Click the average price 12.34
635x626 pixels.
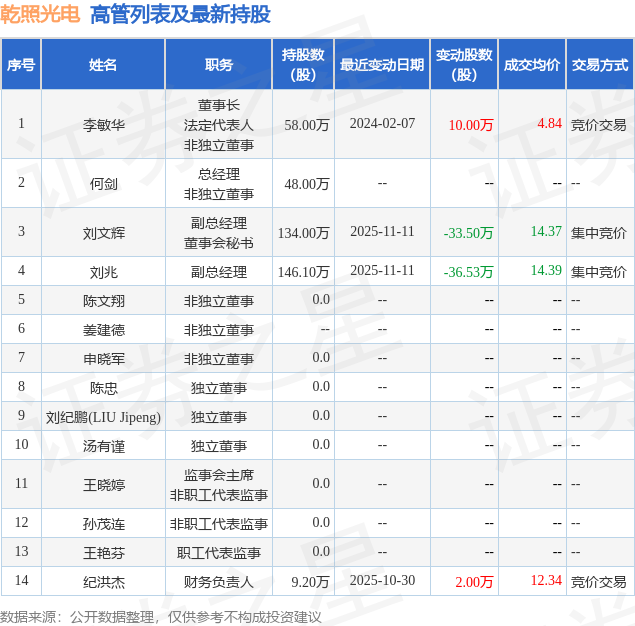pyautogui.click(x=546, y=580)
